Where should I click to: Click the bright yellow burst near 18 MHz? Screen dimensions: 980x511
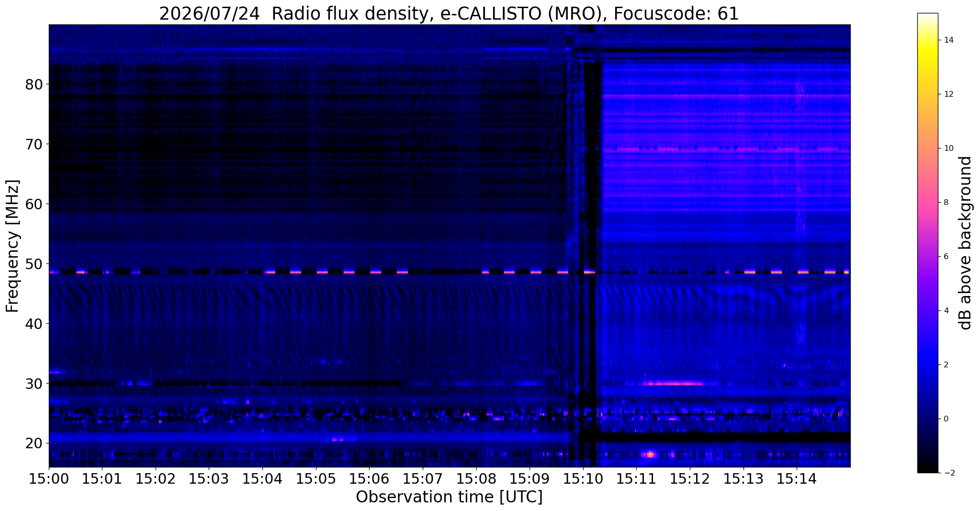[x=650, y=454]
